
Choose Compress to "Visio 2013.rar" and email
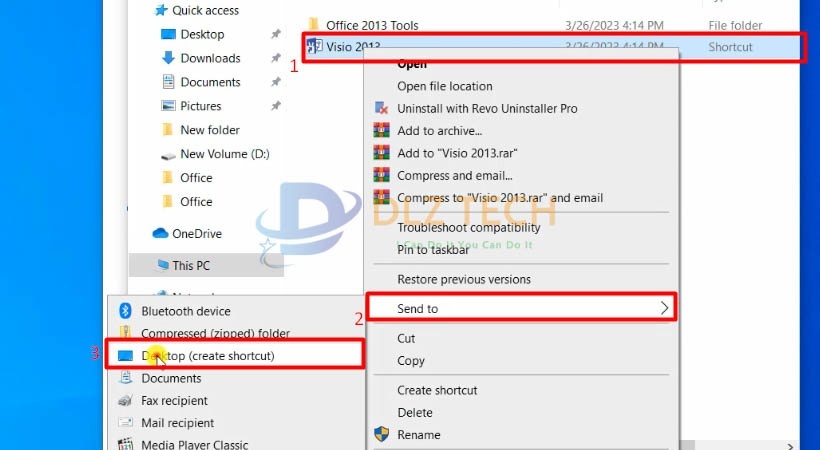(x=500, y=198)
